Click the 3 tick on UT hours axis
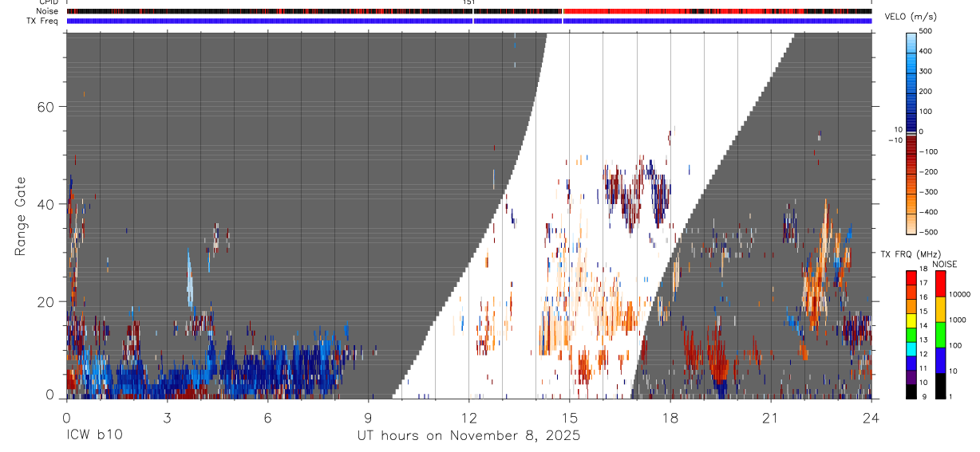The width and height of the screenshot is (980, 452). (x=167, y=417)
